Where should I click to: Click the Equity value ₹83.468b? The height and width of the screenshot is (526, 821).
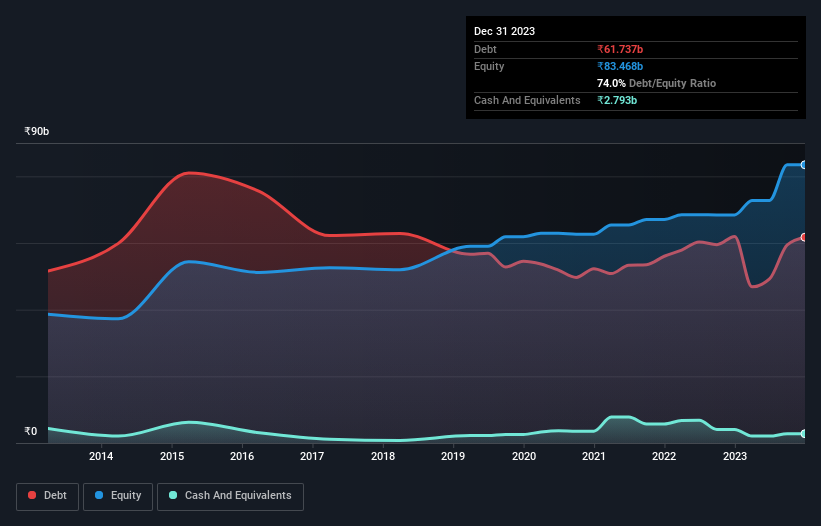click(620, 66)
